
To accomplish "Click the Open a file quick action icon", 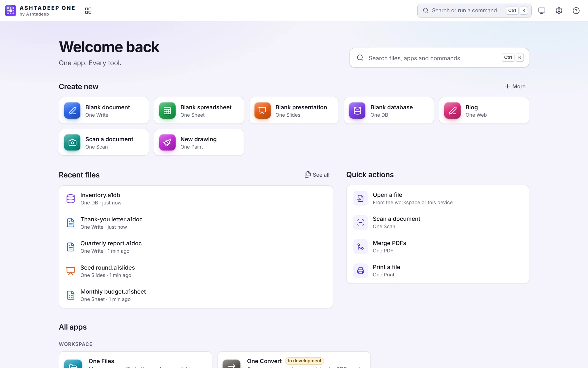I will point(360,198).
